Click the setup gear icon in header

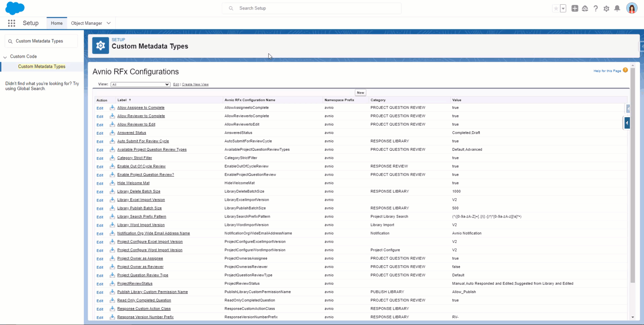click(606, 8)
